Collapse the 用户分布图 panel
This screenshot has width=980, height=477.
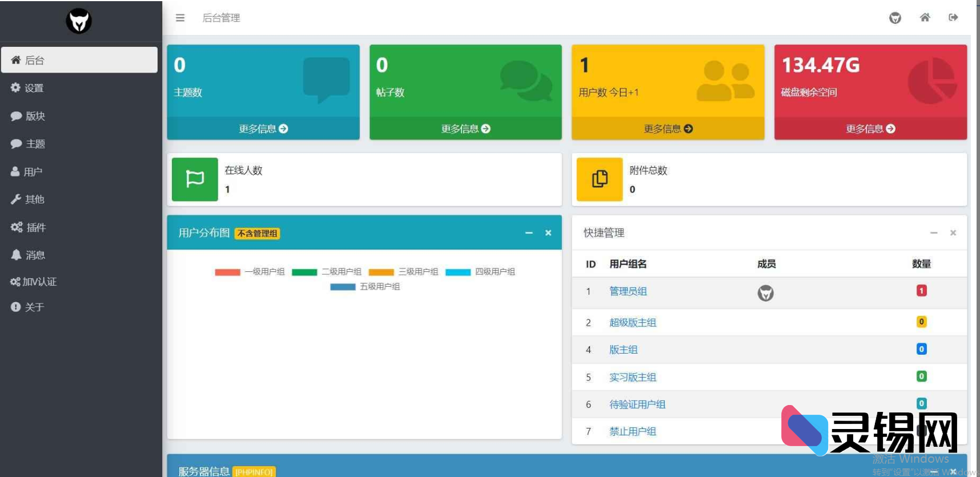pos(529,233)
